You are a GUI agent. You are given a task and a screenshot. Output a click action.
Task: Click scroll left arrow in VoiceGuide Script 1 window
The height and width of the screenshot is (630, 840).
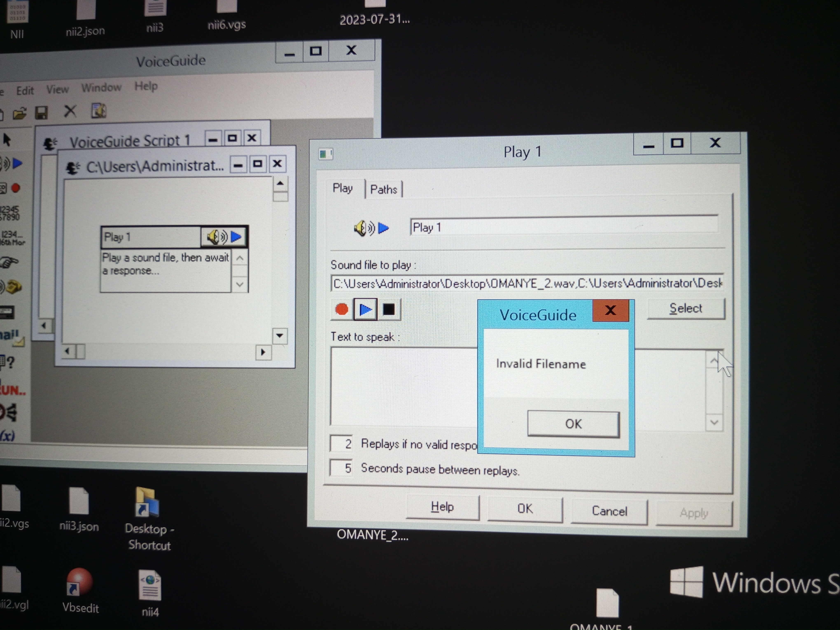click(44, 326)
